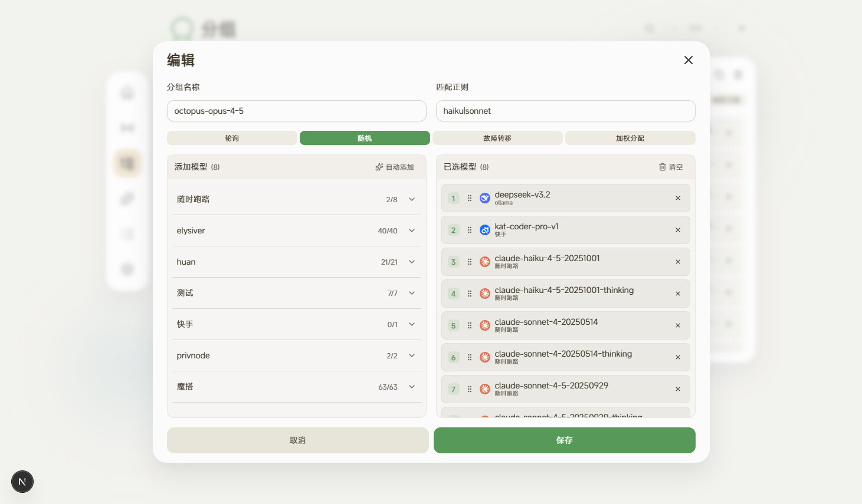Select the 加权分配 weighted mode
Image resolution: width=862 pixels, height=504 pixels.
[x=630, y=138]
